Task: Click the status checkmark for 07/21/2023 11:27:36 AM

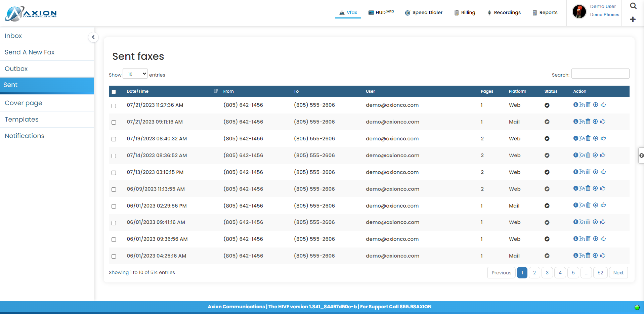Action: 547,105
